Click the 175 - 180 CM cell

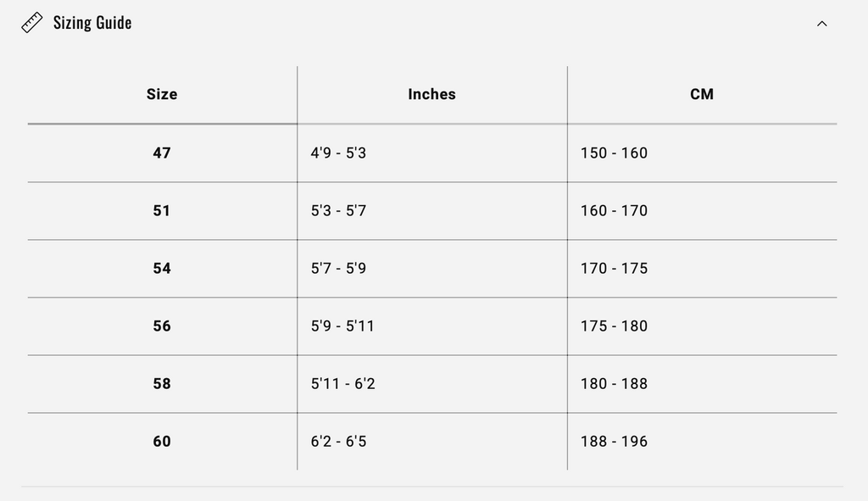(614, 326)
